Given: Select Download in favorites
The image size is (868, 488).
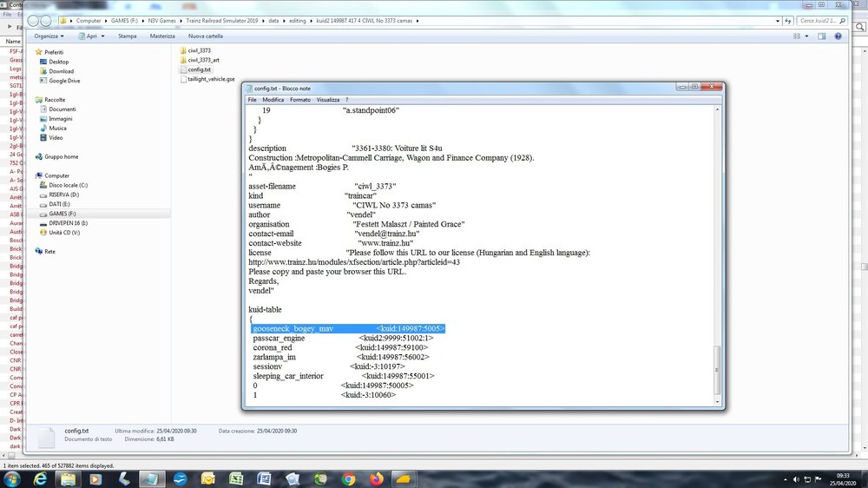Looking at the screenshot, I should pos(56,71).
